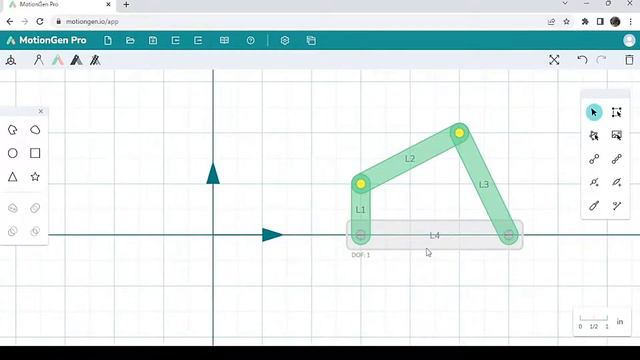Click the ground joint under L3
Viewport: 640px width, 360px height.
coord(509,235)
